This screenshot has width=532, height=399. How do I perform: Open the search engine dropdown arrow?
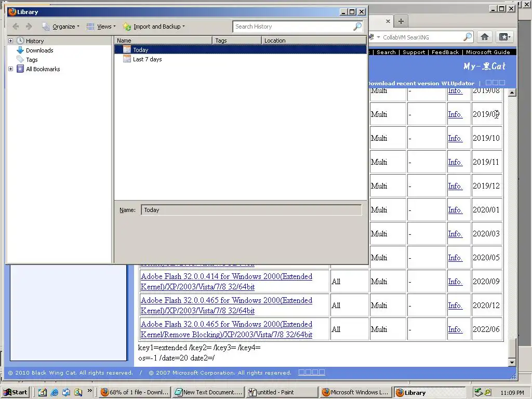click(x=378, y=37)
